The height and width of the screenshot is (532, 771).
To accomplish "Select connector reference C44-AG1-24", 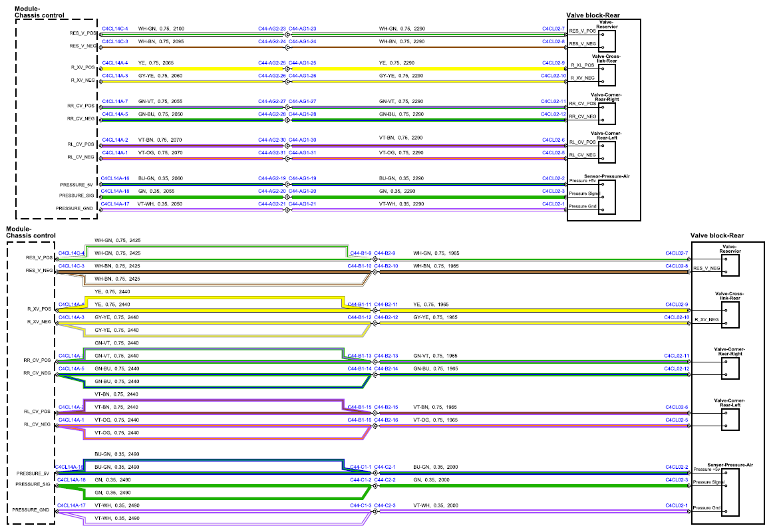I will click(303, 42).
